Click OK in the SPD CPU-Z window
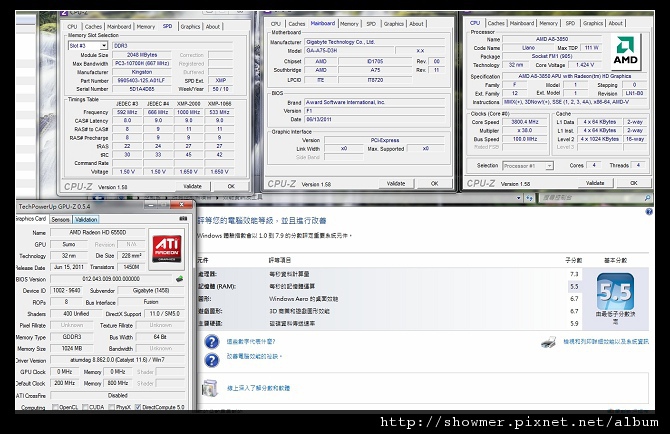The height and width of the screenshot is (434, 670). 231,186
